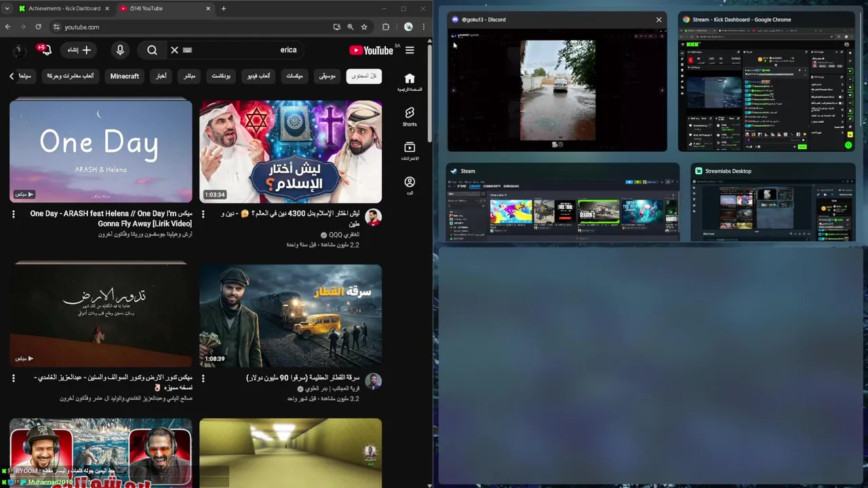This screenshot has height=488, width=868.
Task: Open the تدور الأرض mix thumbnail
Action: click(x=101, y=315)
